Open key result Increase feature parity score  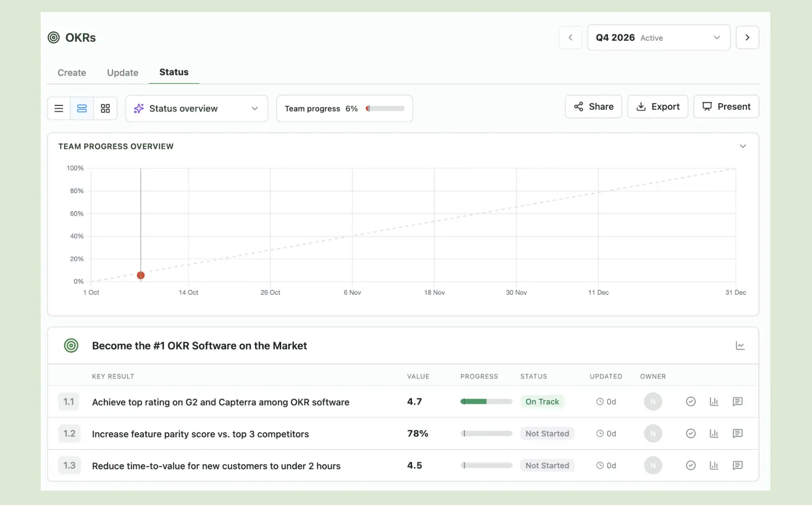pyautogui.click(x=200, y=434)
